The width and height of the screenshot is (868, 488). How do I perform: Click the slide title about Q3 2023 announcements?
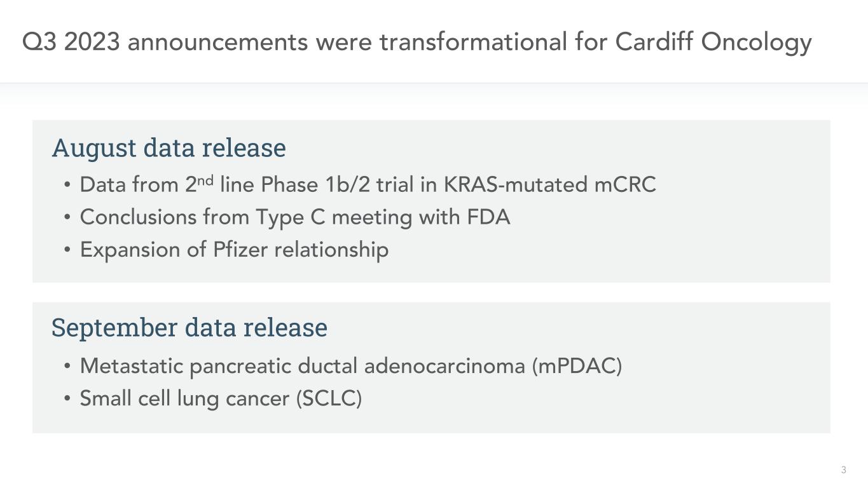[417, 43]
